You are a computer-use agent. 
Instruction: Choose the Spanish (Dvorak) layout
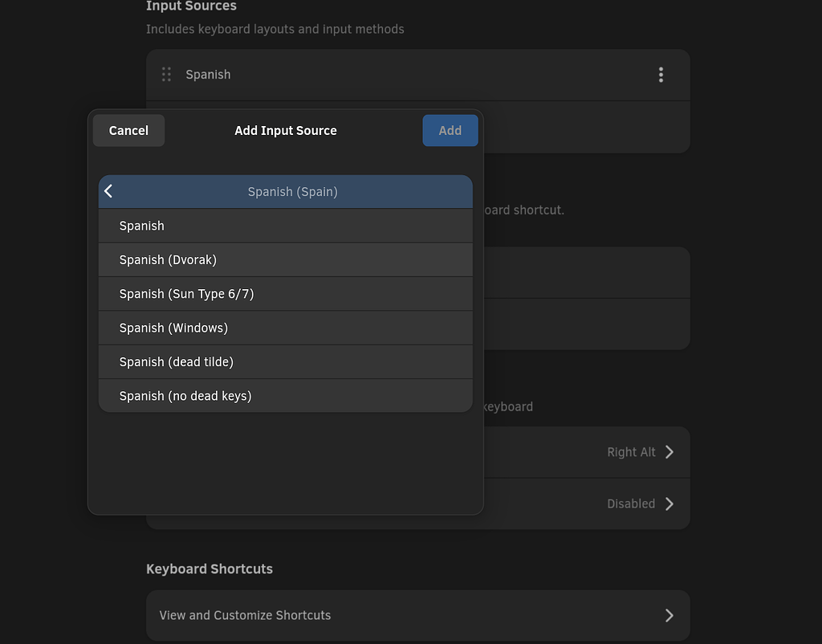[285, 259]
